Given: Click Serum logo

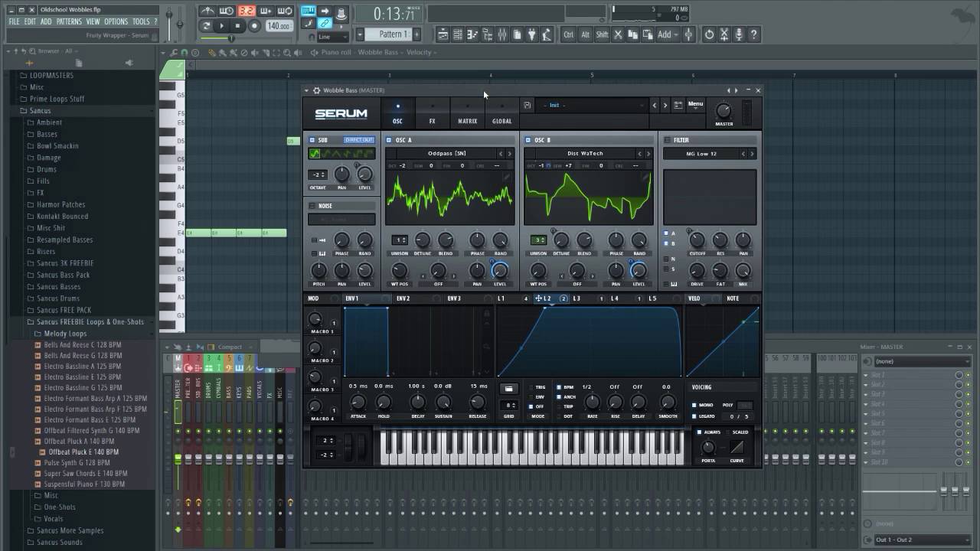Looking at the screenshot, I should point(341,114).
